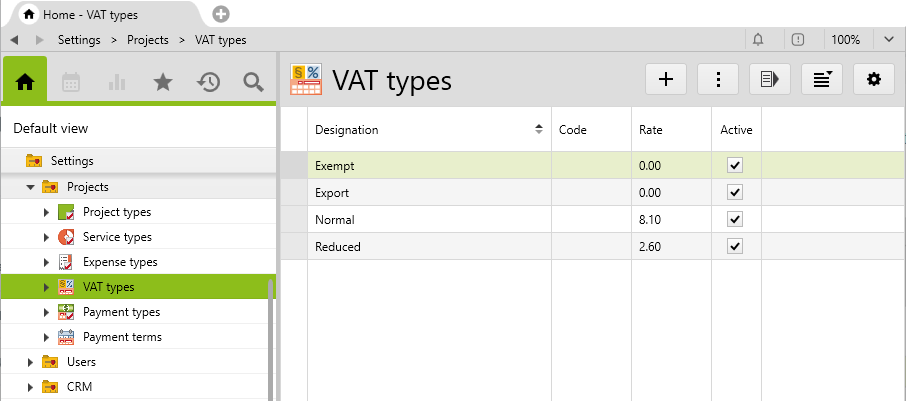The height and width of the screenshot is (401, 906).
Task: Open the calendar tab in sidebar
Action: (71, 83)
